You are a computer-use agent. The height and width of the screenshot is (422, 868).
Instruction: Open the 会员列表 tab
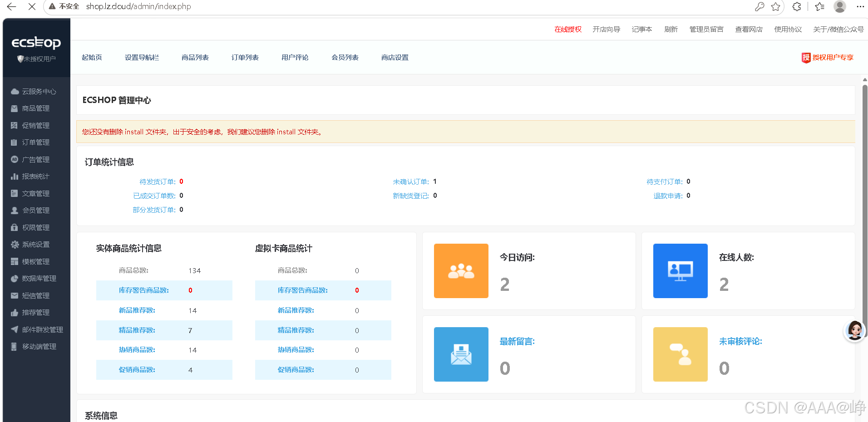345,58
